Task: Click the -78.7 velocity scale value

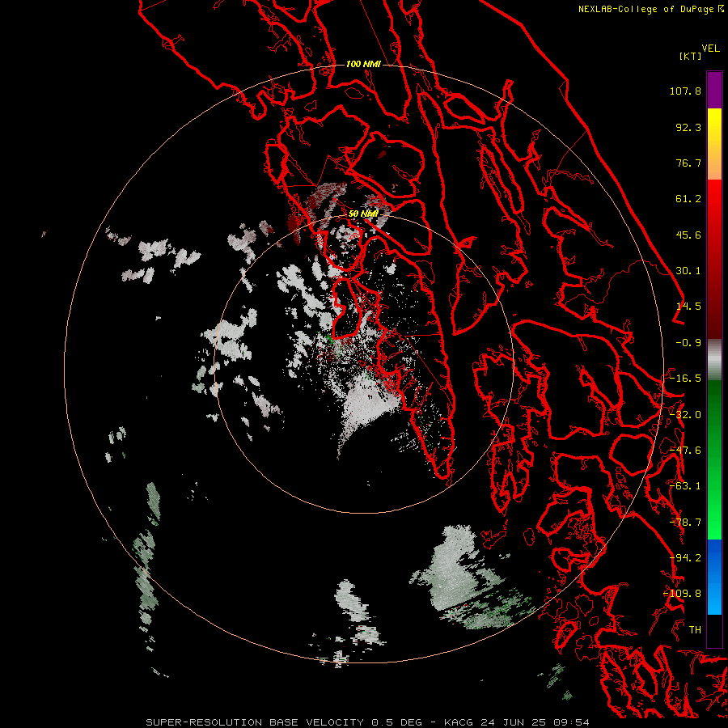Action: tap(685, 523)
